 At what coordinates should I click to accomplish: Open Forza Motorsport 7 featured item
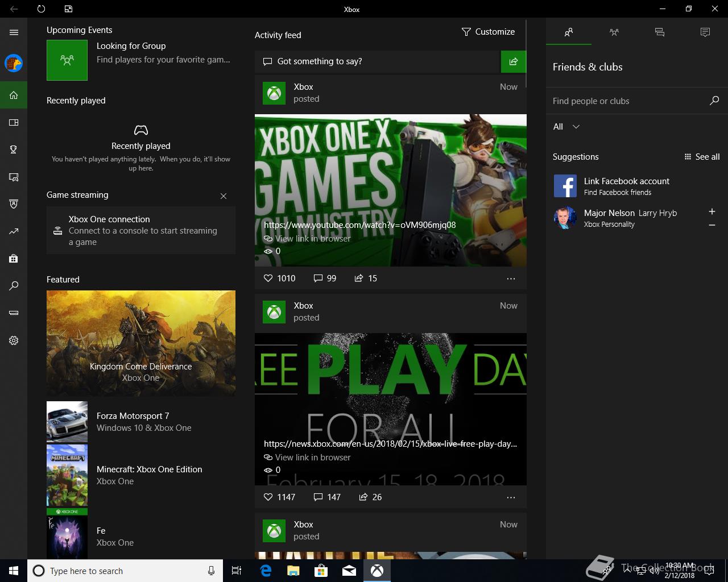point(141,422)
